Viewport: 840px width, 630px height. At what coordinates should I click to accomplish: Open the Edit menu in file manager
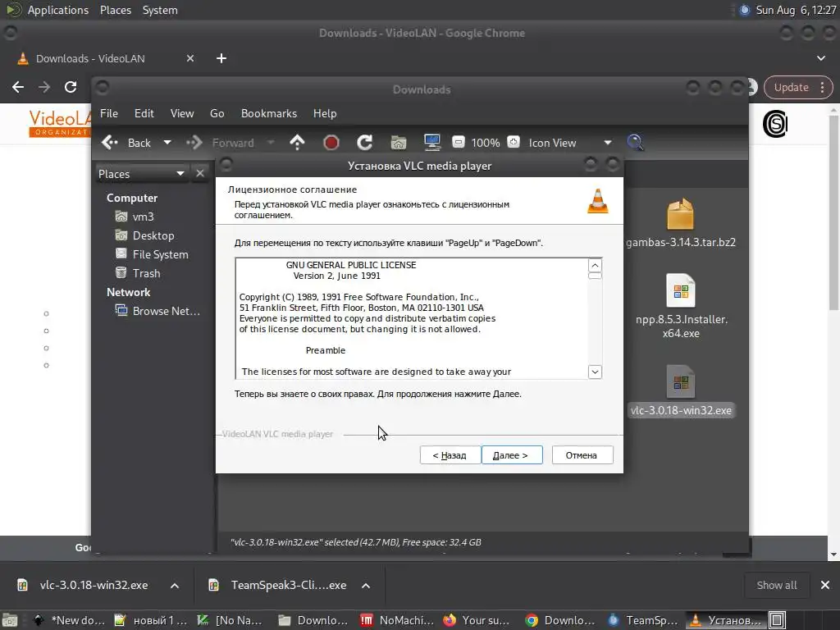click(x=144, y=113)
